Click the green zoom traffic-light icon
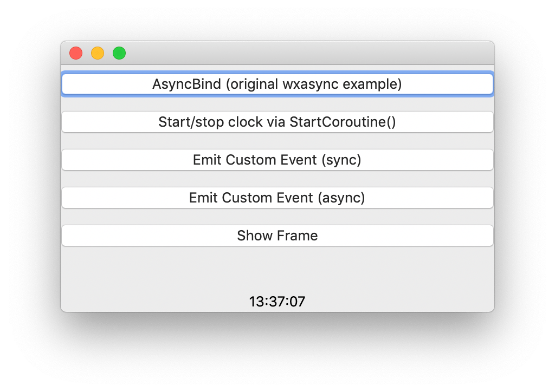 119,53
